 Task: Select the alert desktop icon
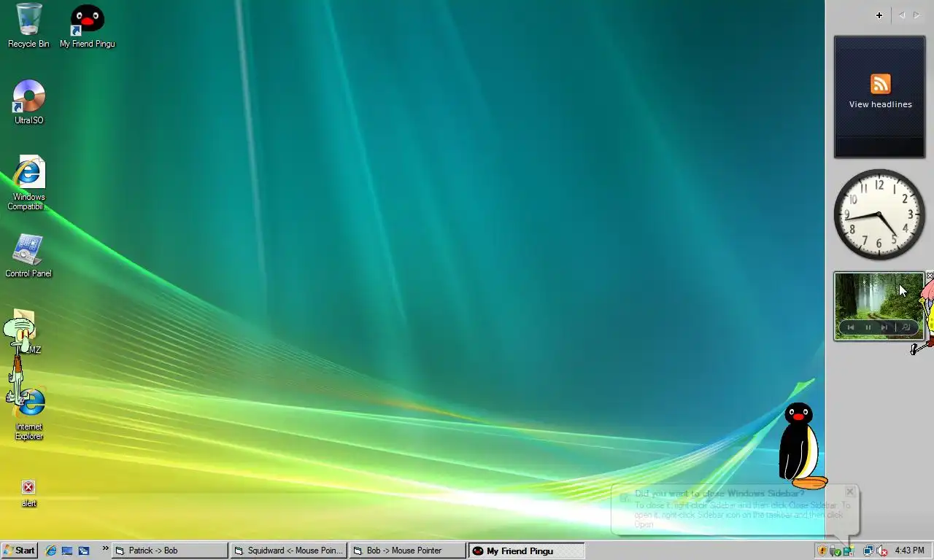tap(28, 494)
